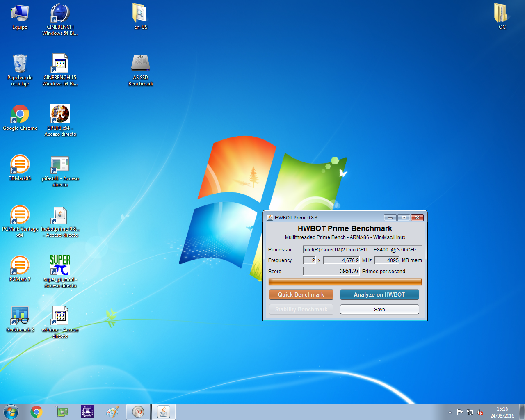Image resolution: width=525 pixels, height=420 pixels.
Task: Select the en-US folder icon
Action: pyautogui.click(x=141, y=17)
